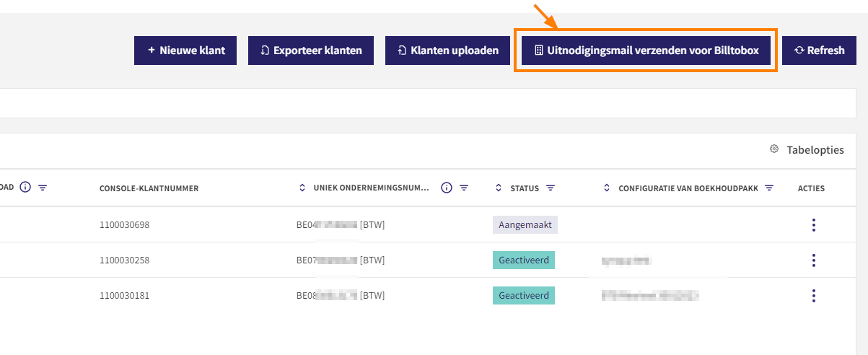Click the Acties column header

coord(811,188)
